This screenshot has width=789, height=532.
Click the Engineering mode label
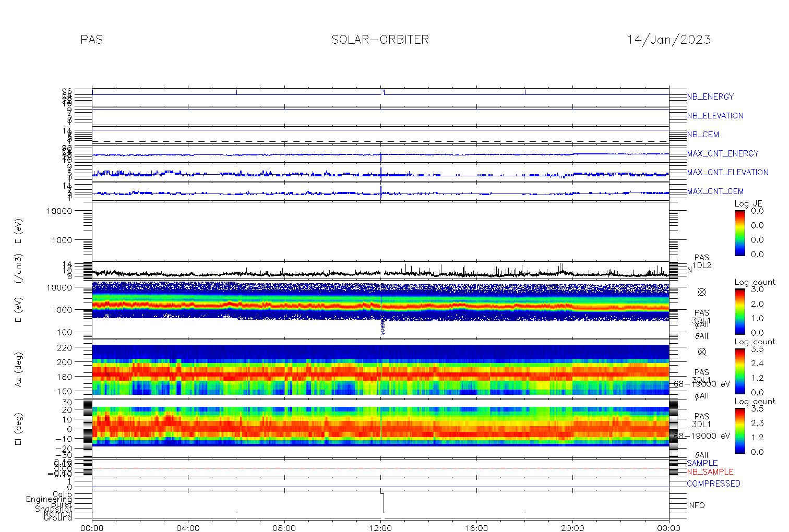(49, 499)
